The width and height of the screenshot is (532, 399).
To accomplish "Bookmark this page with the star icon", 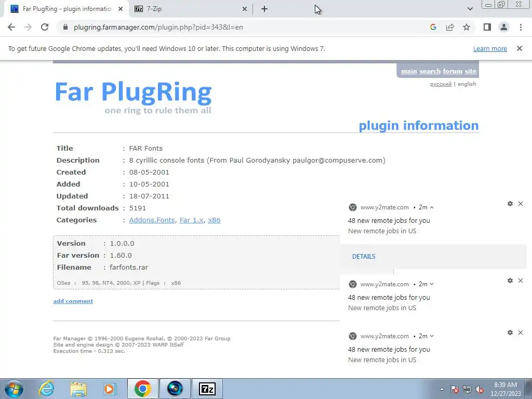I will pyautogui.click(x=467, y=27).
